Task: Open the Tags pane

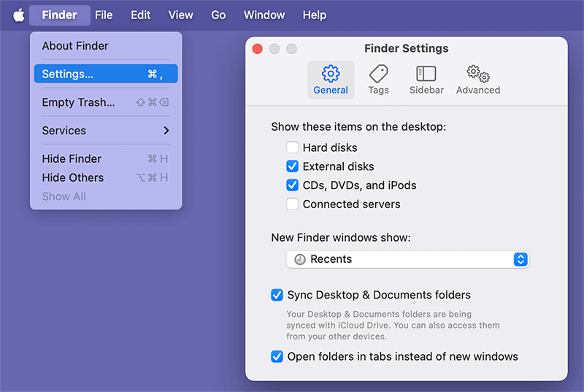Action: [378, 80]
